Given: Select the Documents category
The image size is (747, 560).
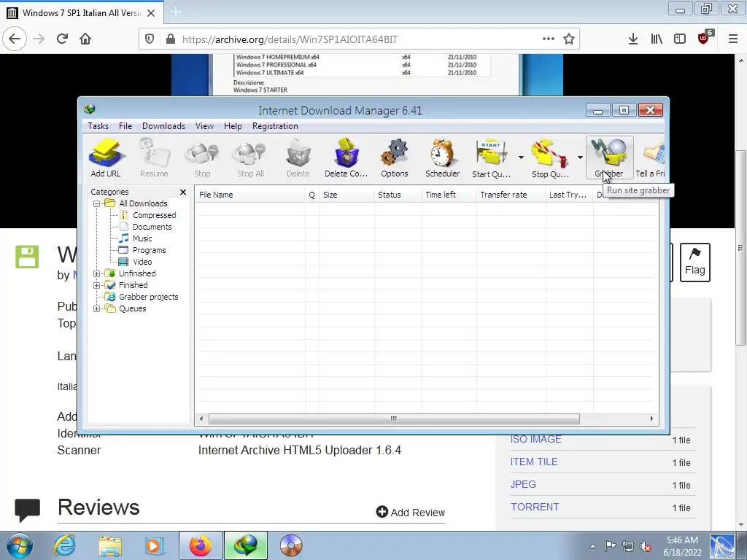Looking at the screenshot, I should (x=152, y=227).
